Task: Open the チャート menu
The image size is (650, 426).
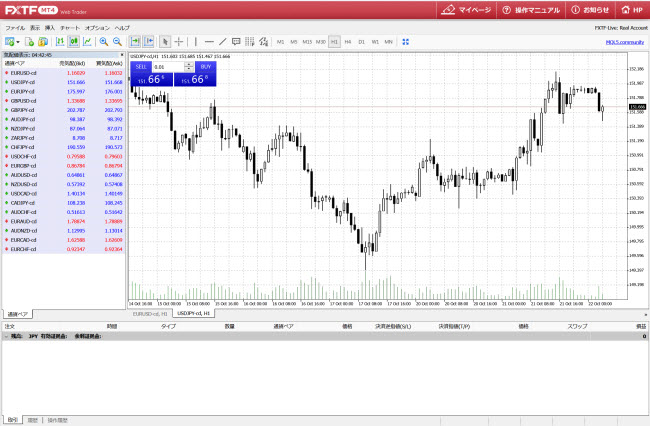Action: pyautogui.click(x=70, y=28)
